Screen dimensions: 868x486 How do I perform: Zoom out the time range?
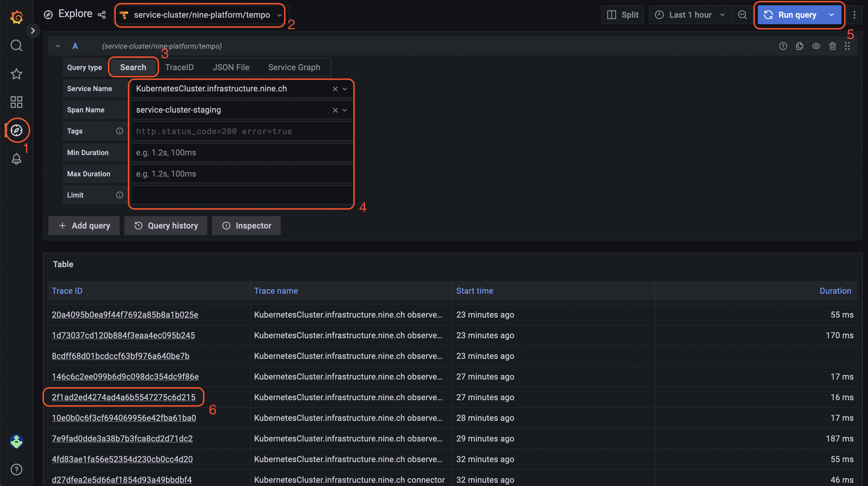(742, 15)
